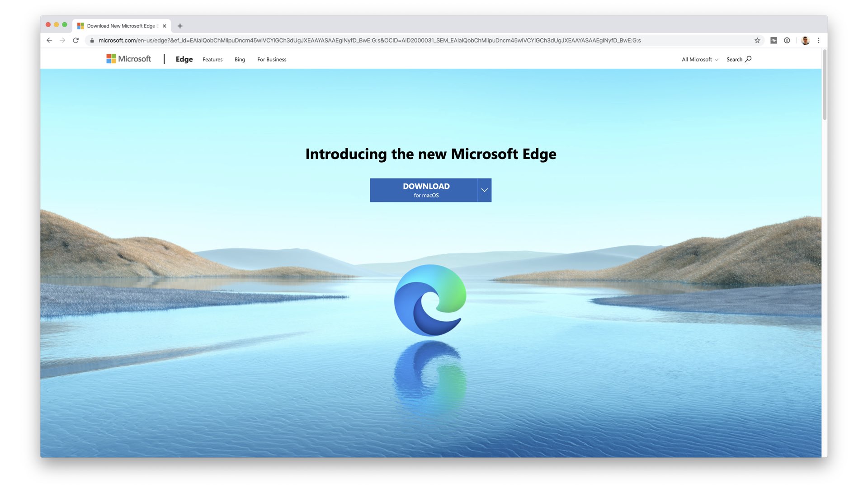Open the For Business nav item
This screenshot has width=868, height=488.
click(x=272, y=59)
